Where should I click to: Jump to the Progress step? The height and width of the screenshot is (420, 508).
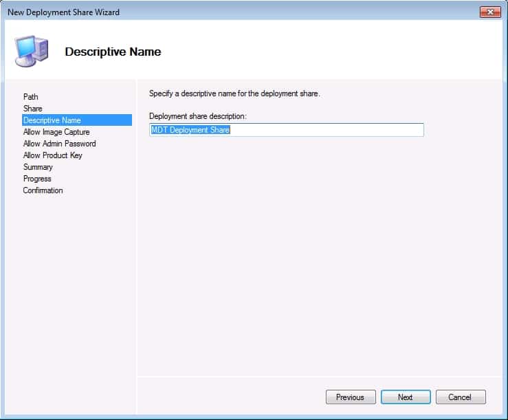37,179
